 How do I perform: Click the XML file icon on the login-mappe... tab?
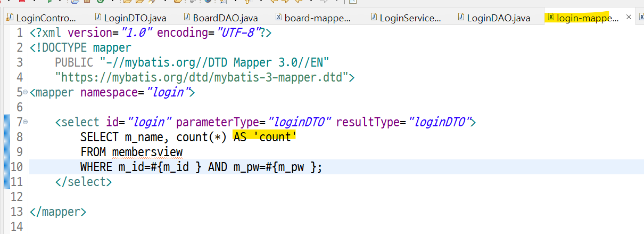pyautogui.click(x=551, y=18)
